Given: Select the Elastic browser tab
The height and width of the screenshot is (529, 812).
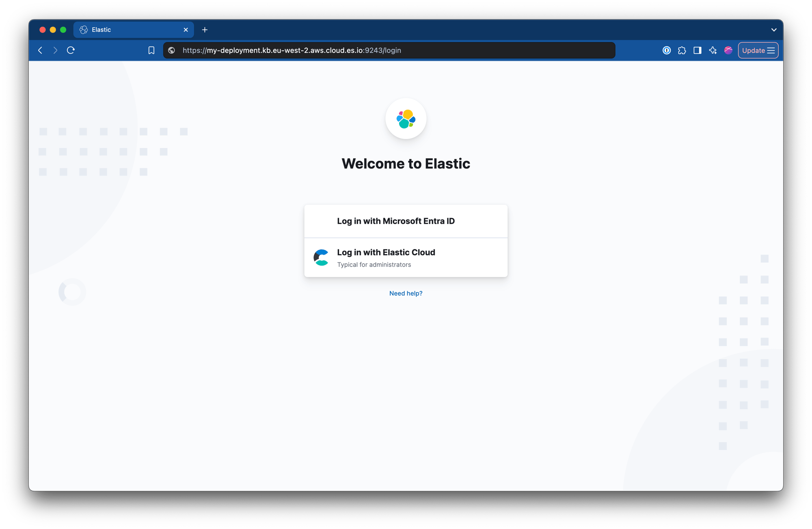Looking at the screenshot, I should [134, 30].
